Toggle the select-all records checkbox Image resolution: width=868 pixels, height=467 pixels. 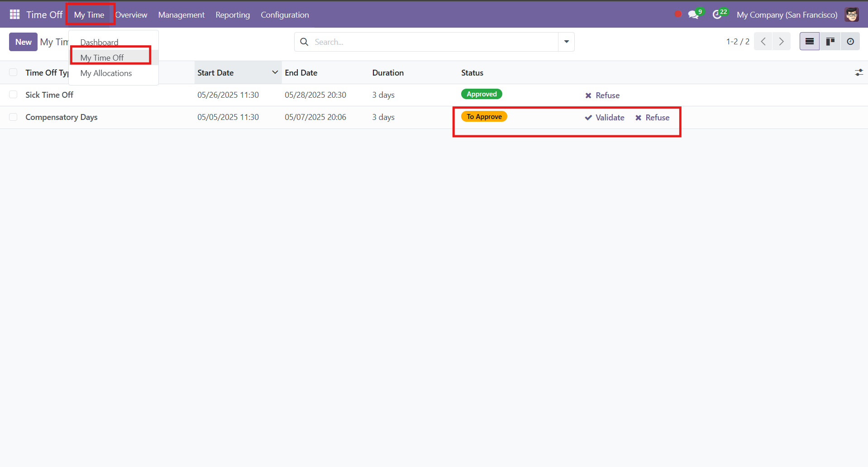[13, 72]
